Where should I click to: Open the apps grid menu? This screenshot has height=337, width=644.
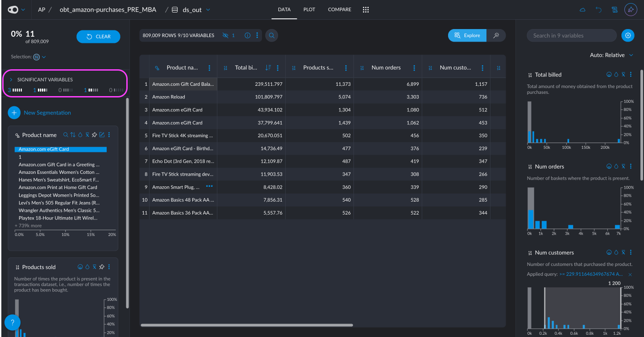[x=366, y=9]
